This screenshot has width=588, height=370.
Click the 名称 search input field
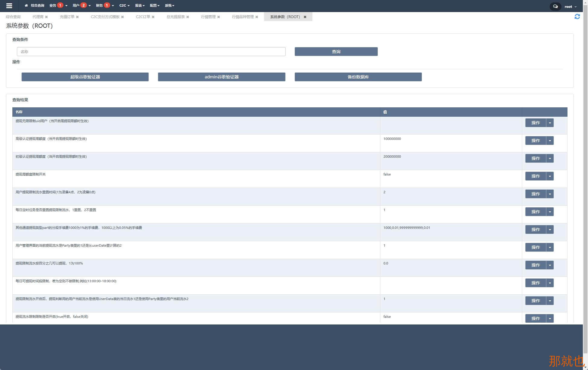(151, 52)
